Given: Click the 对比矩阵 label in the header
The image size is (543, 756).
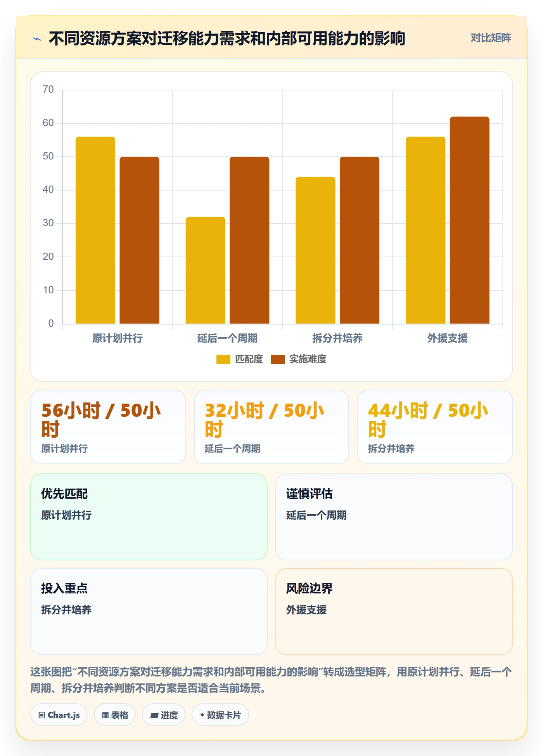Looking at the screenshot, I should click(x=491, y=38).
